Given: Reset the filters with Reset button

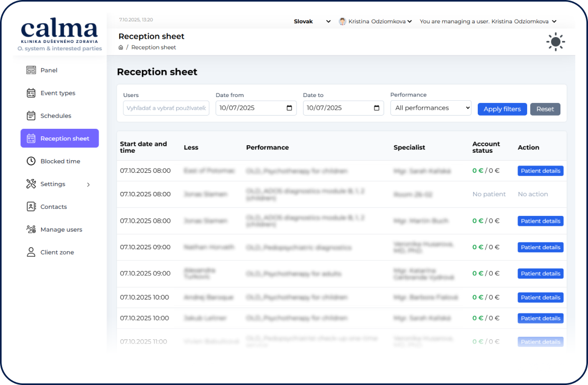Looking at the screenshot, I should [545, 109].
